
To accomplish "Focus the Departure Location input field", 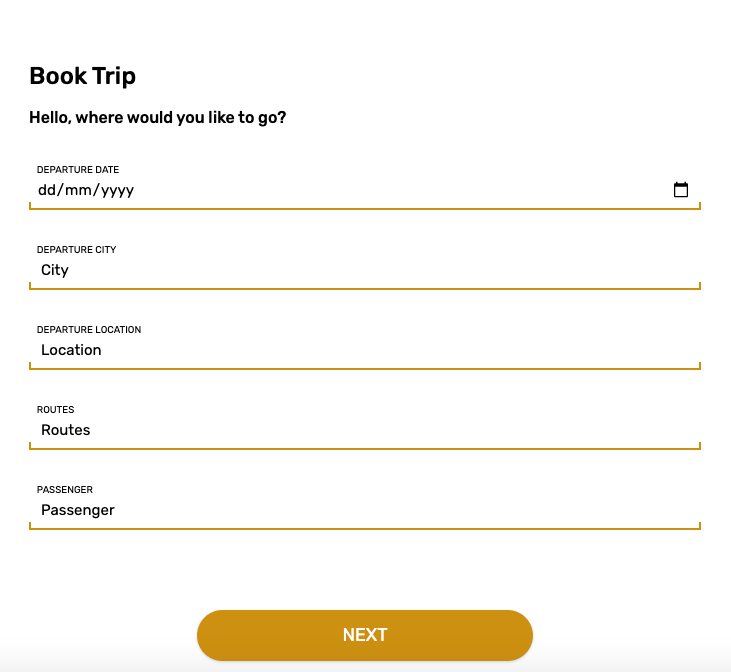I will [x=365, y=350].
